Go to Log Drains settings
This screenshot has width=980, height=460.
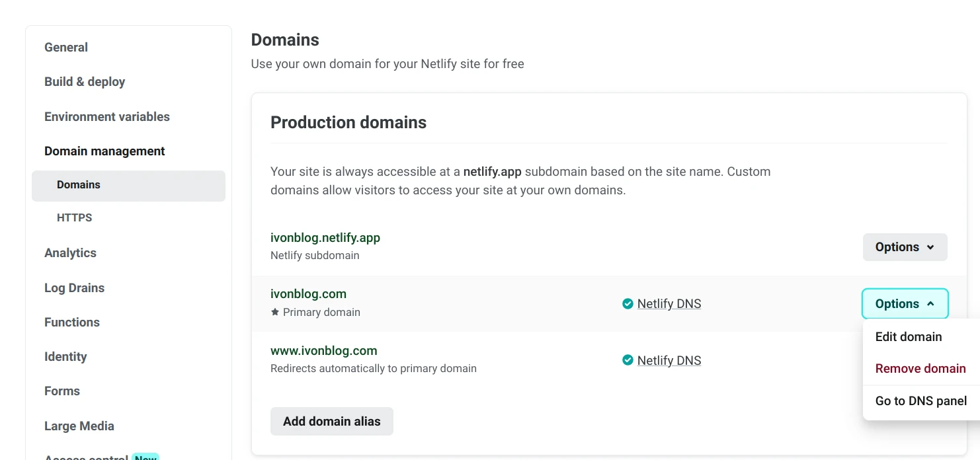coord(74,288)
